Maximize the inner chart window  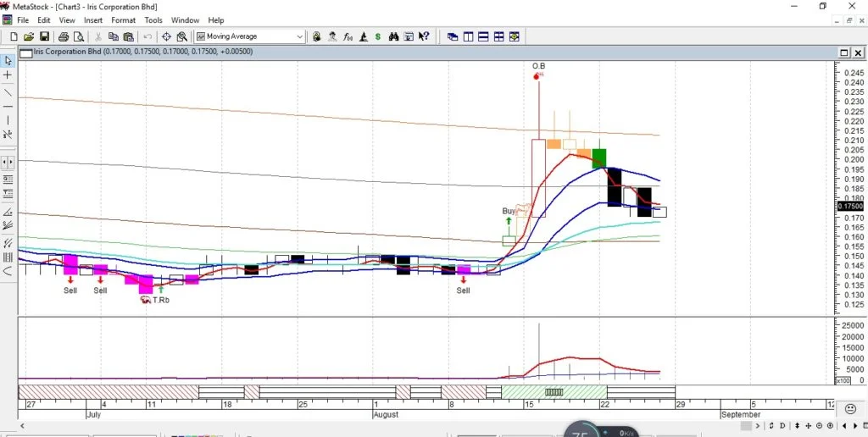(844, 53)
